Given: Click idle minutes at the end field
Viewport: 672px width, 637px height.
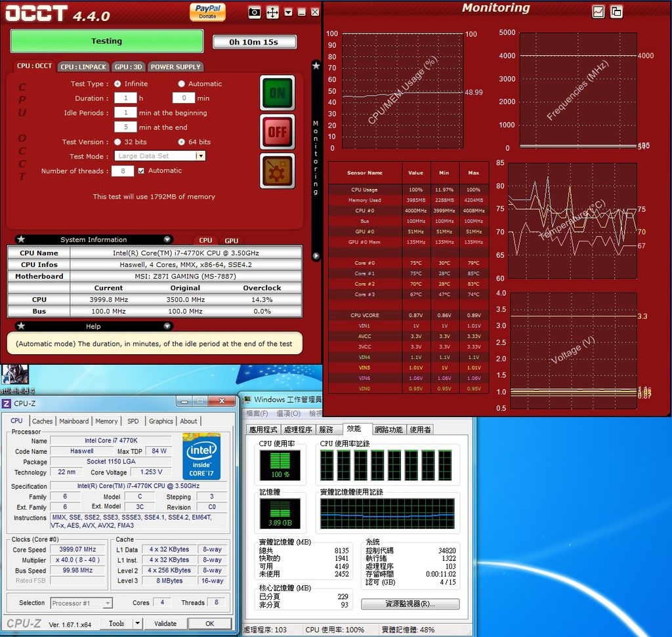Looking at the screenshot, I should pyautogui.click(x=125, y=127).
